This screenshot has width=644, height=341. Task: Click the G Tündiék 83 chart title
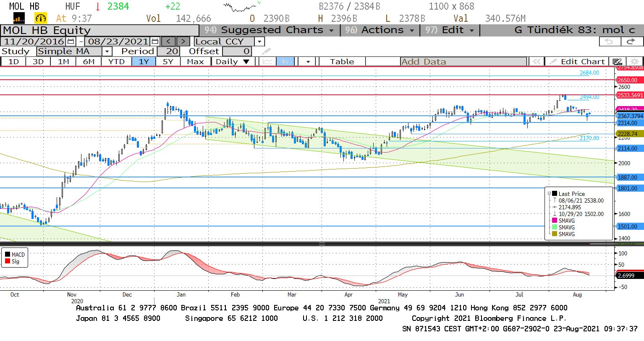click(574, 30)
